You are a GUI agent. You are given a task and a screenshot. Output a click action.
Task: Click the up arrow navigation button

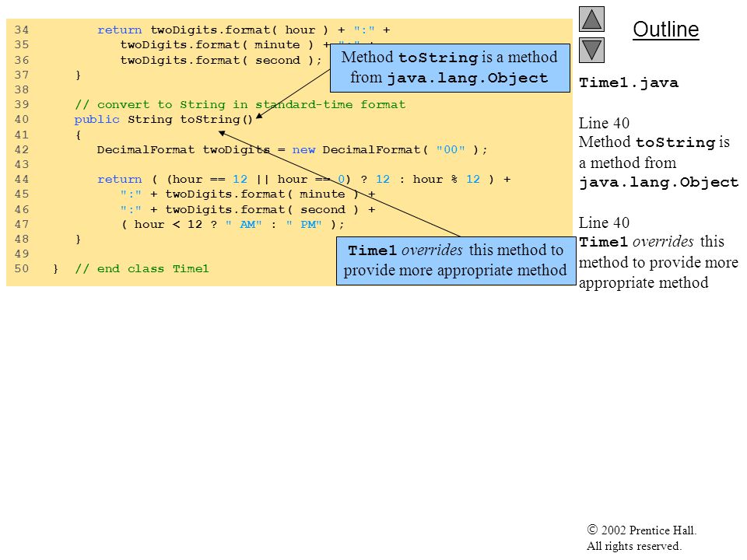[591, 19]
